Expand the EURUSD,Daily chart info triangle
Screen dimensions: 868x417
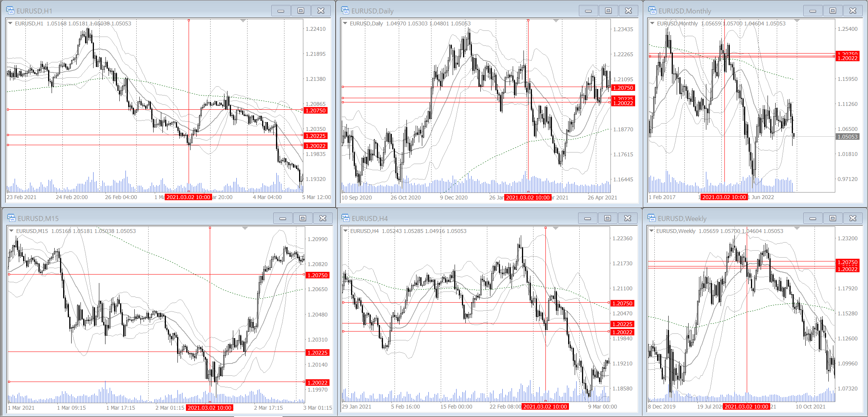(345, 23)
